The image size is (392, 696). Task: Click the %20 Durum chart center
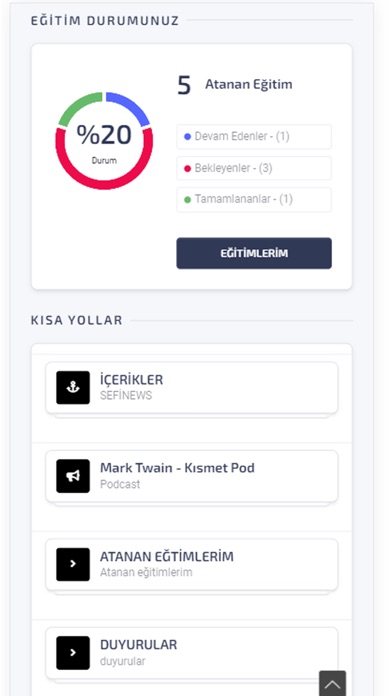[x=104, y=142]
